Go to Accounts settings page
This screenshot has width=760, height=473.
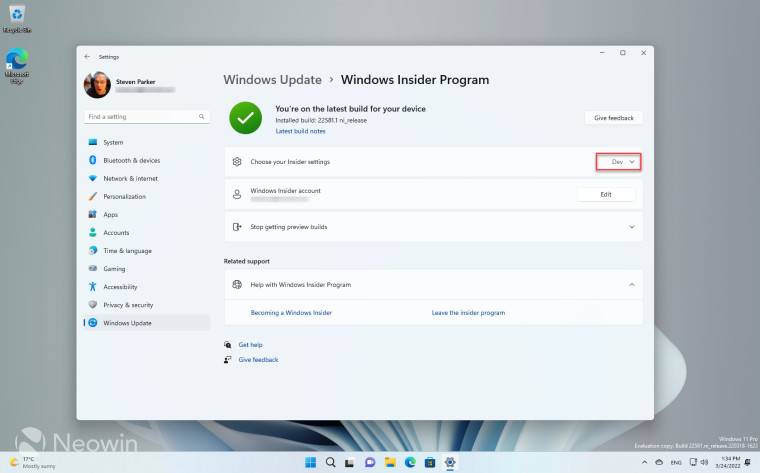click(116, 232)
